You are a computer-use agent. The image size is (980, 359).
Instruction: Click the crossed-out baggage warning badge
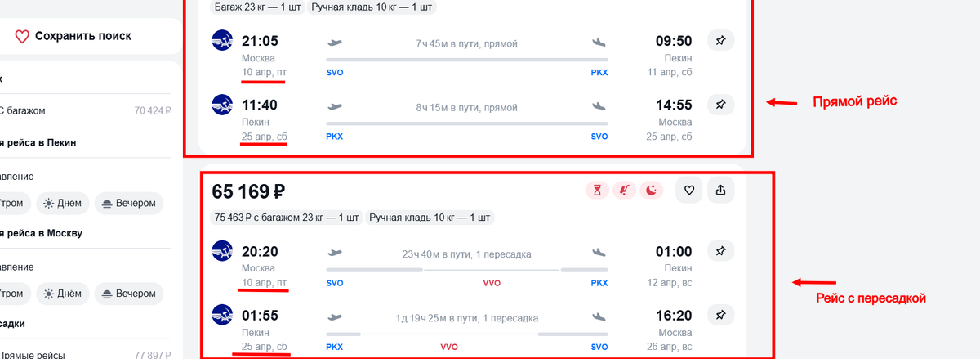(x=625, y=191)
